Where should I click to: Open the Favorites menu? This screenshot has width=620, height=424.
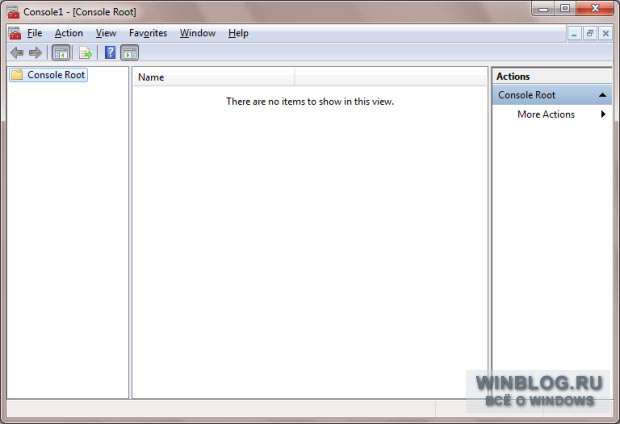click(148, 33)
